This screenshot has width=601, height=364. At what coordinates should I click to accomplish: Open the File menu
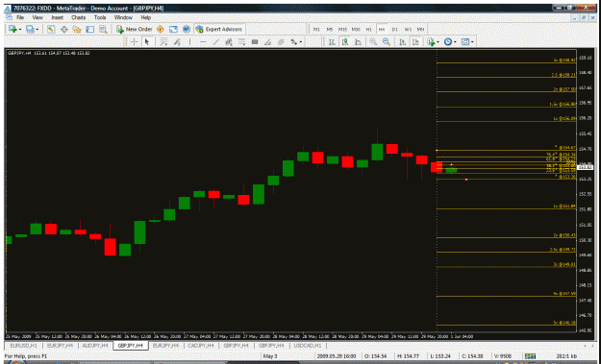20,17
